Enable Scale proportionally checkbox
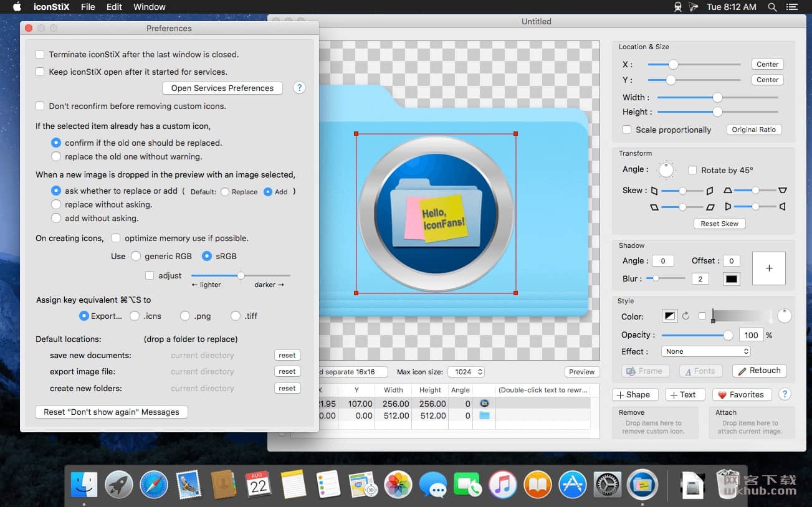The height and width of the screenshot is (507, 812). (x=627, y=130)
